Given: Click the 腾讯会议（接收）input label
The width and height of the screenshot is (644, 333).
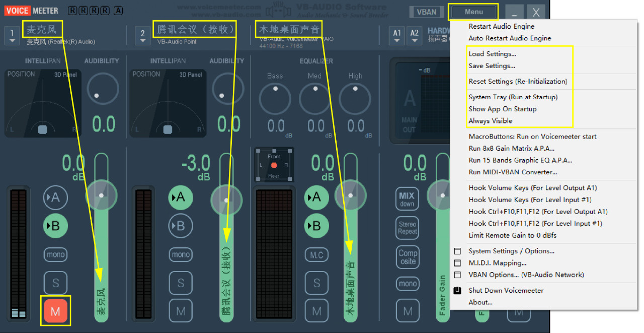Looking at the screenshot, I should [194, 29].
